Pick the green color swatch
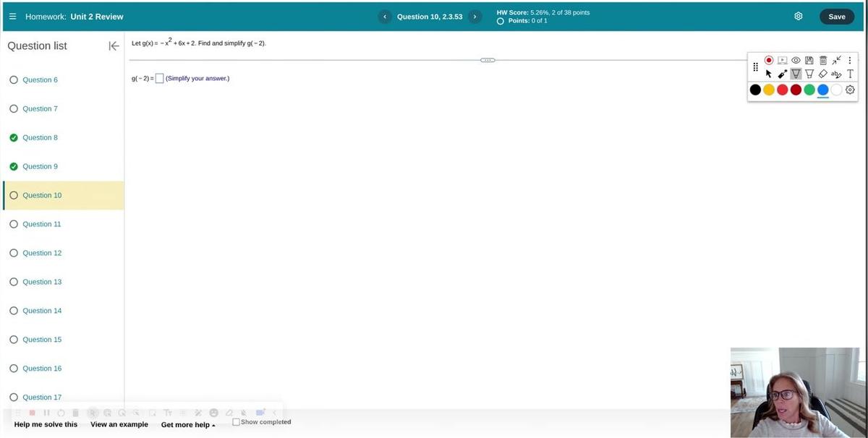 pos(809,90)
